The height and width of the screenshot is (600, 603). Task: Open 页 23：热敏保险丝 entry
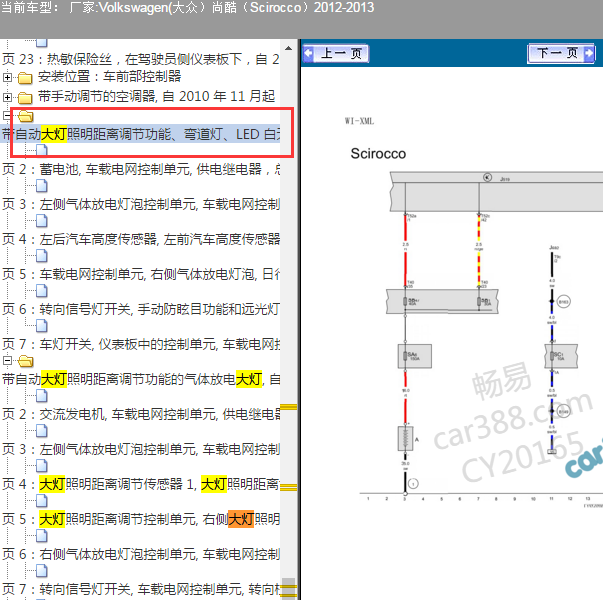tap(140, 59)
